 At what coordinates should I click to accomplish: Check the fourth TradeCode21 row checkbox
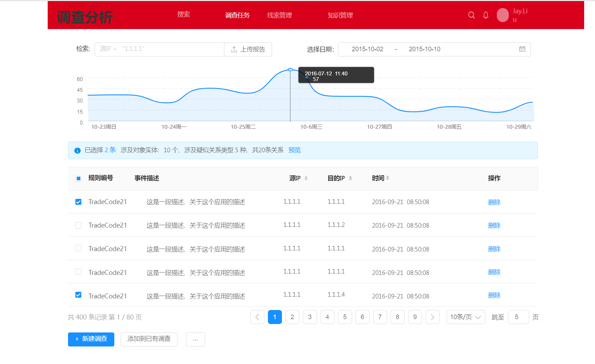click(x=79, y=272)
